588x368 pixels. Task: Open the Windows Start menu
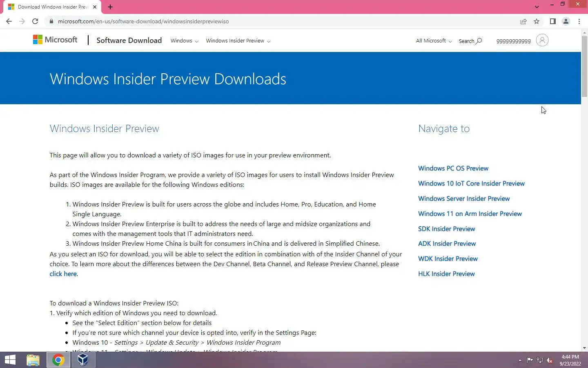coord(10,360)
